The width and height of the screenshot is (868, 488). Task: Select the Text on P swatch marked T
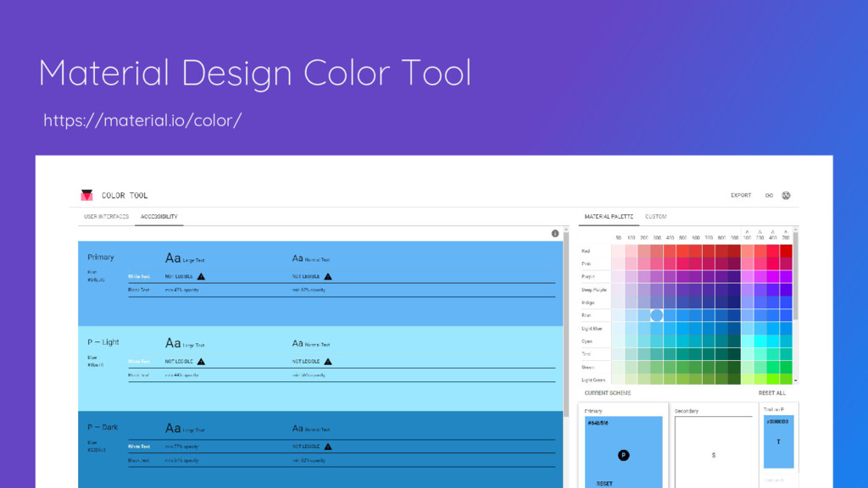778,441
